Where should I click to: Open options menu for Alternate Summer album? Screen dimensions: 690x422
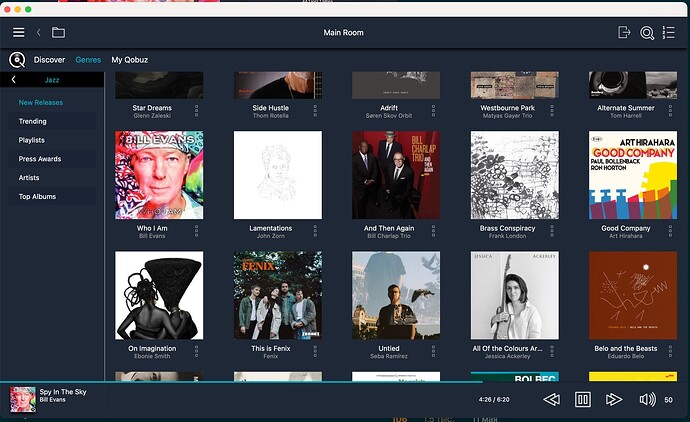(670, 111)
